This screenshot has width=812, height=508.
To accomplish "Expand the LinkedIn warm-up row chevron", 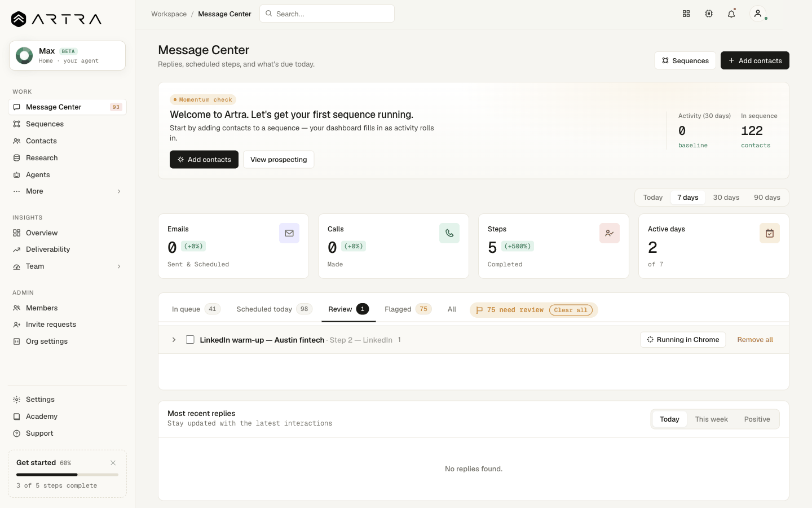I will tap(174, 340).
